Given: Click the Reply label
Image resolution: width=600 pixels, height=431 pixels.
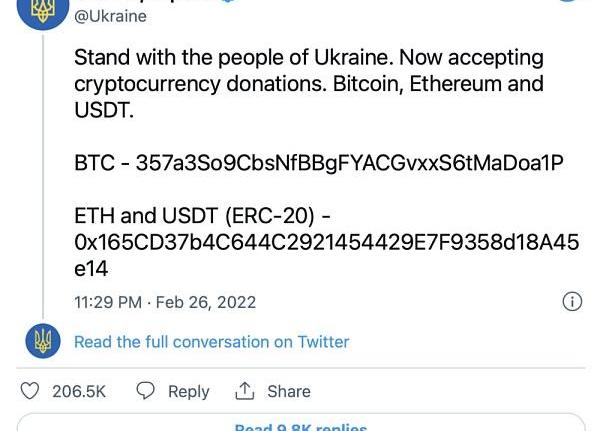Looking at the screenshot, I should click(189, 392).
